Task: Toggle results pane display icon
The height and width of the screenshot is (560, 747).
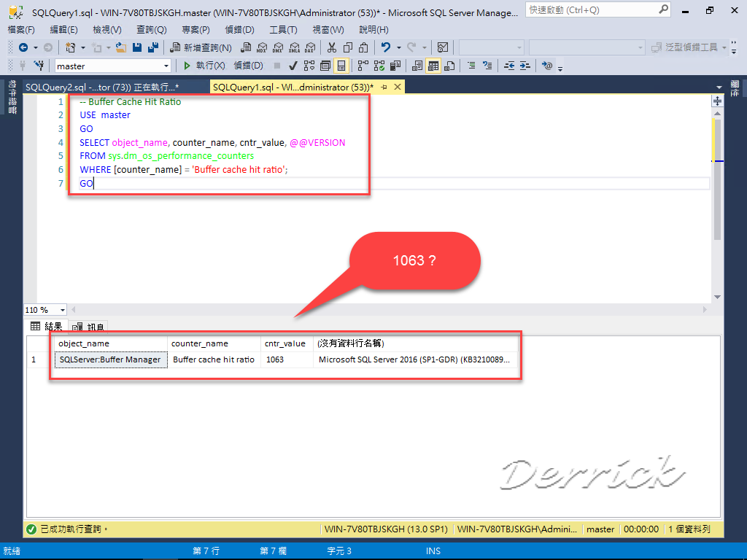Action: click(341, 65)
